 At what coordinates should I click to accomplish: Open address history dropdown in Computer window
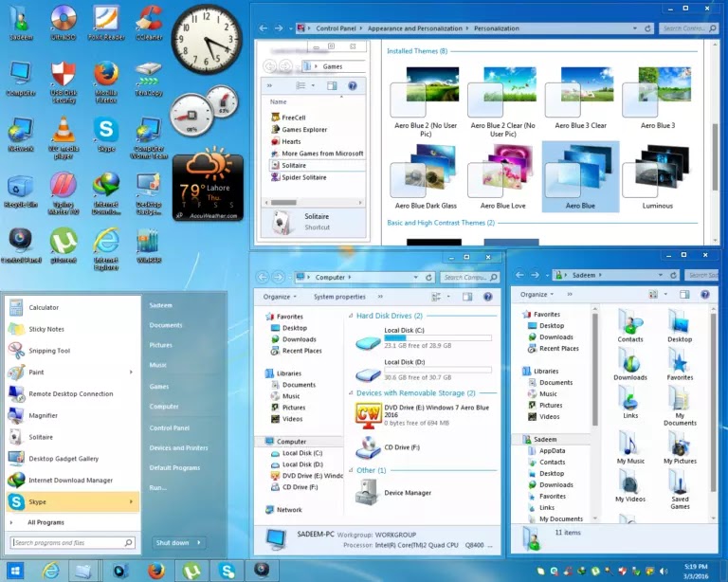click(416, 277)
